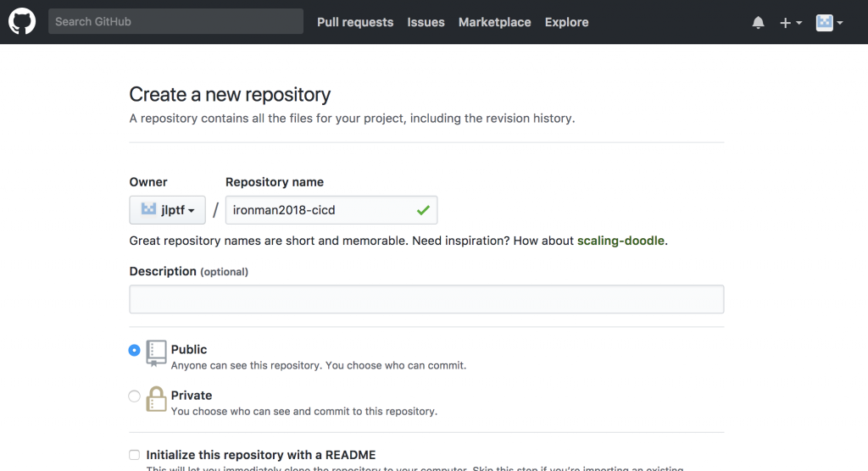Use the scaling-doodle name suggestion
Screen dimensions: 868x471
coord(620,241)
